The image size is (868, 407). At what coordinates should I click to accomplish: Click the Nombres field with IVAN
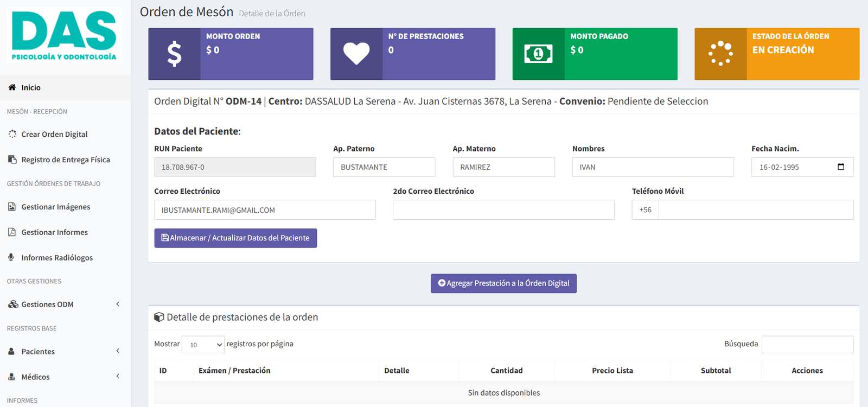coord(653,167)
